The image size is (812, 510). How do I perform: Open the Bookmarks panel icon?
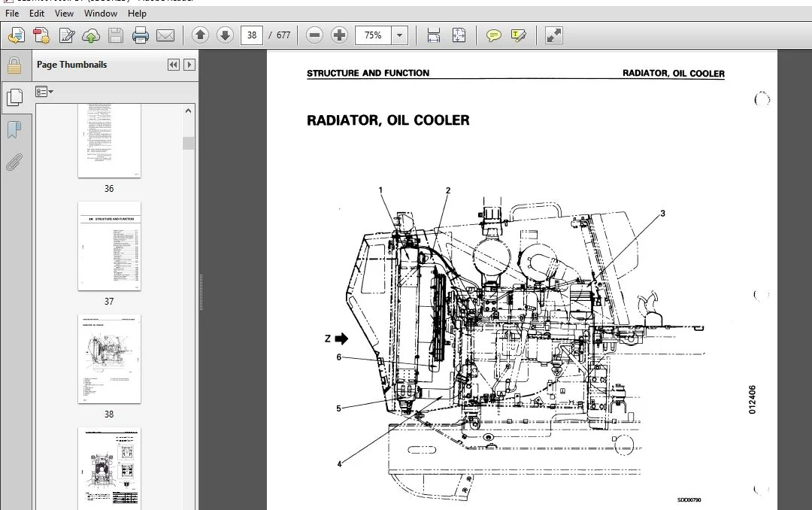click(x=14, y=129)
